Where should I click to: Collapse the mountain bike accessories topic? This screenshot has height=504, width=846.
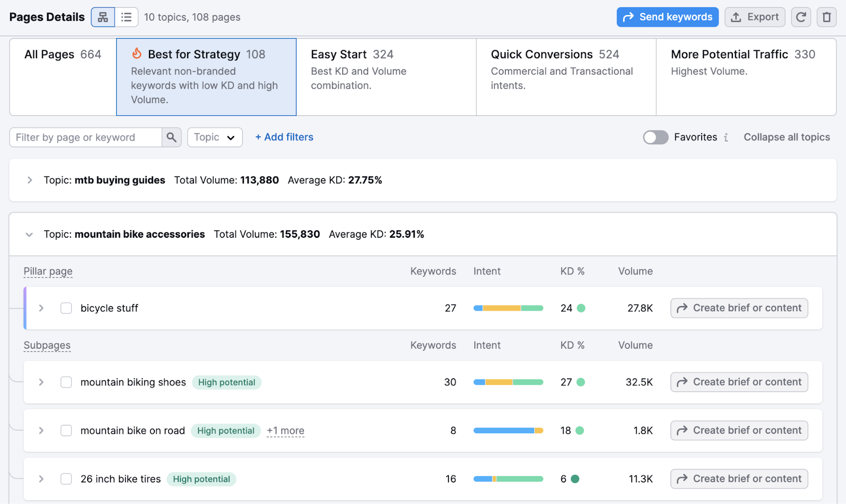point(30,234)
